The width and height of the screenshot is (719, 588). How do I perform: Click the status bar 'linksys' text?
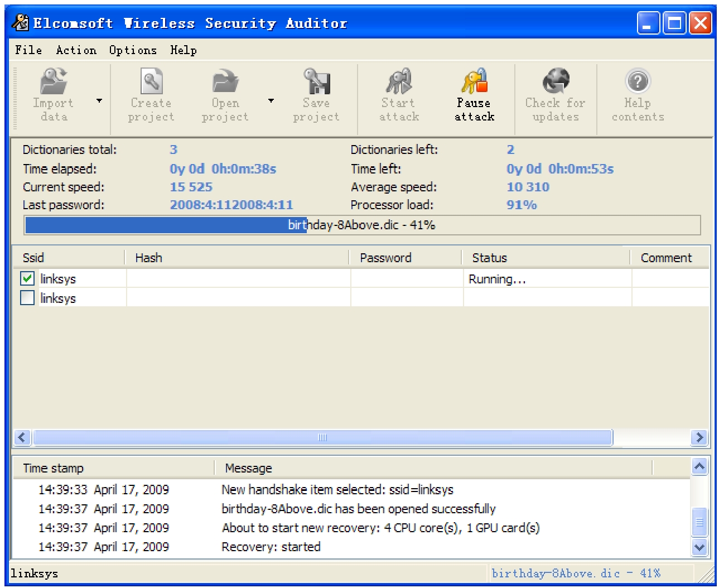coord(34,573)
